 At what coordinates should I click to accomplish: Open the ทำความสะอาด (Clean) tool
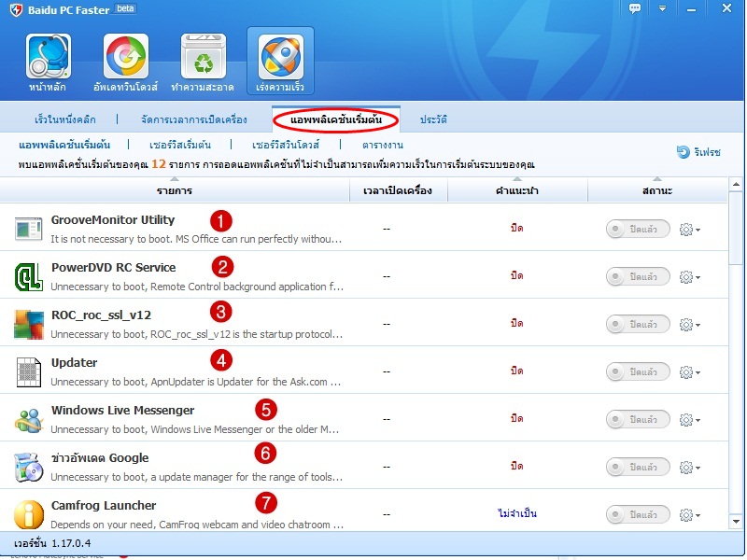(x=204, y=58)
